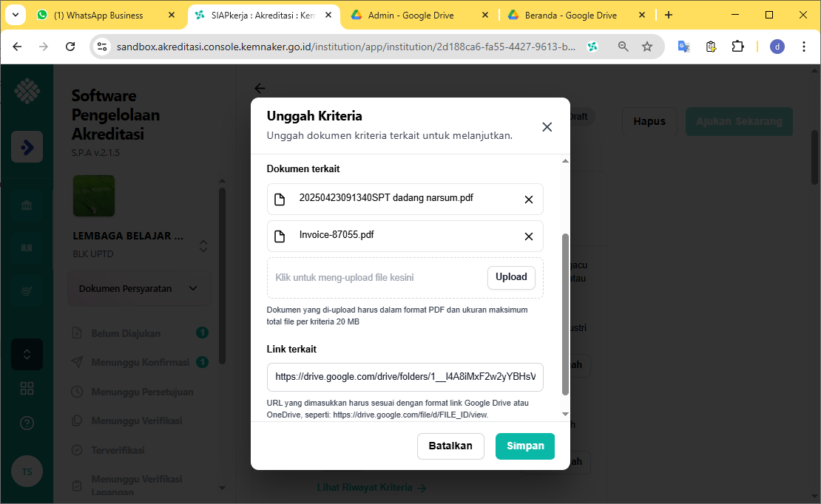Click the Link terkait URL input field
Screen dimensions: 821x504
point(405,377)
